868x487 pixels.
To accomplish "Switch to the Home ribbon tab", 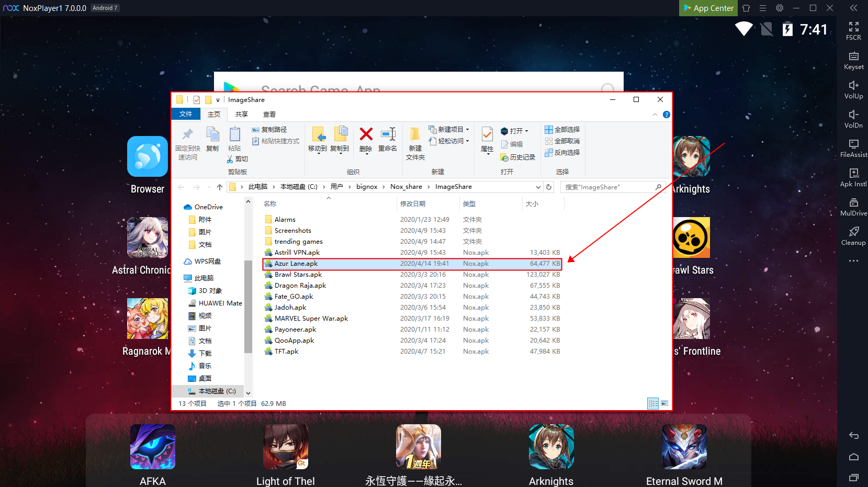I will pyautogui.click(x=214, y=114).
